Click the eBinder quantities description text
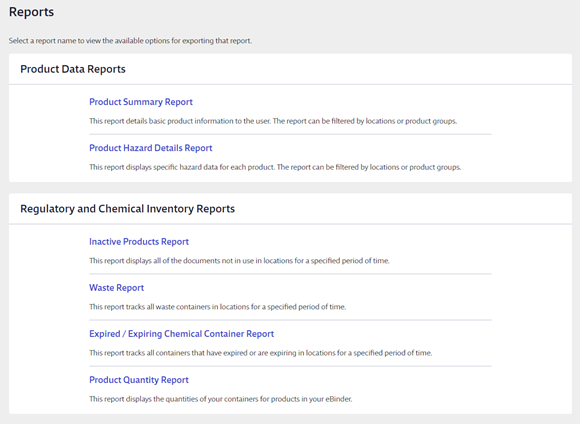The width and height of the screenshot is (580, 424). click(220, 399)
